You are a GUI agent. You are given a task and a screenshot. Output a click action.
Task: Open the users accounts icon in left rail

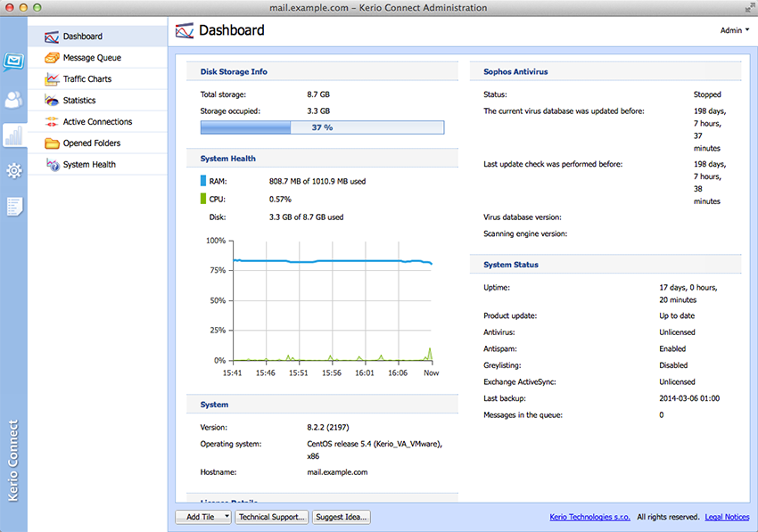coord(13,100)
